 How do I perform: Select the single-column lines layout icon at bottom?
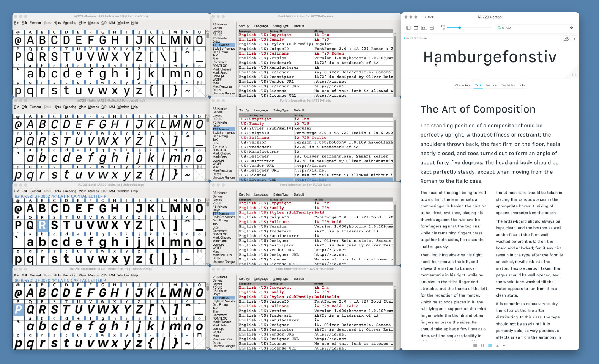coord(475,345)
